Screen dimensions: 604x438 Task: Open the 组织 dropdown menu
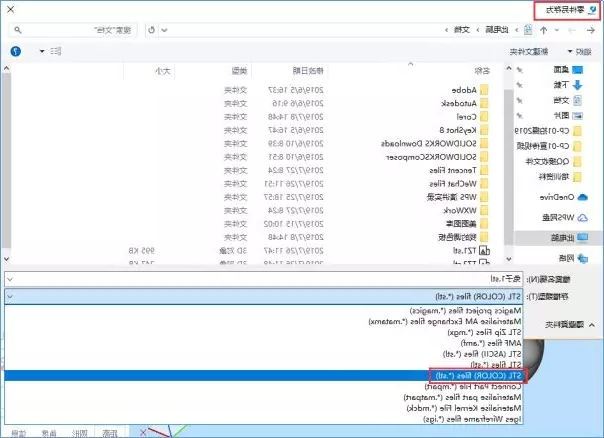click(580, 52)
